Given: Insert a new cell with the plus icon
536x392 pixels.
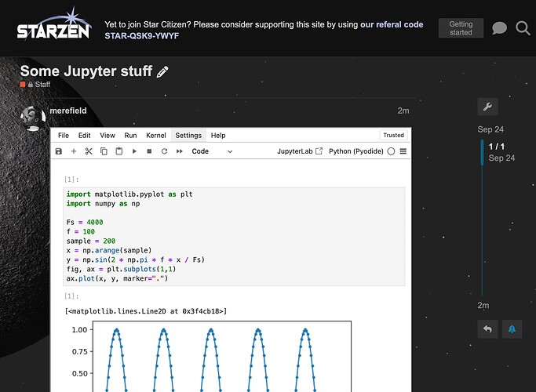Looking at the screenshot, I should click(74, 151).
